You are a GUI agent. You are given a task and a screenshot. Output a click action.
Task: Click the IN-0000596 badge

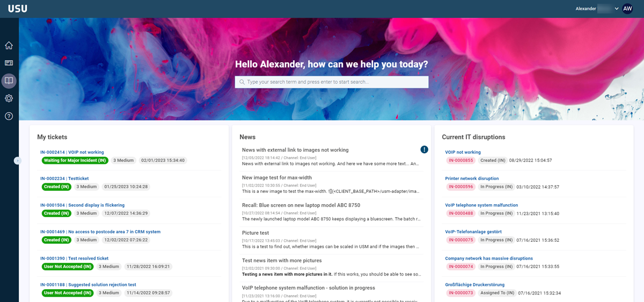coord(461,186)
